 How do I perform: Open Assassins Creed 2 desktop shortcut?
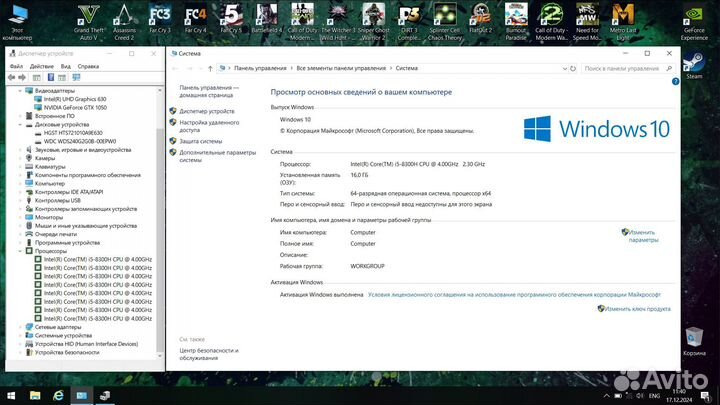[x=124, y=22]
